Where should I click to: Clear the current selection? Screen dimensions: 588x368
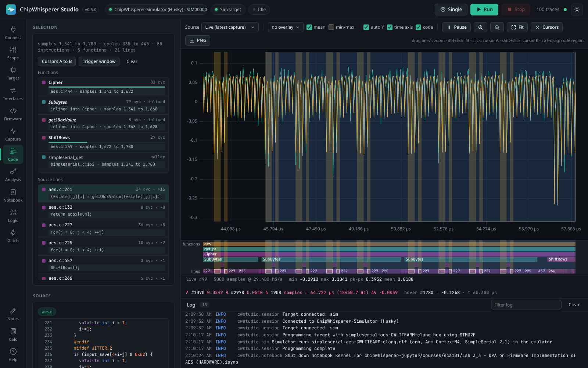click(132, 61)
